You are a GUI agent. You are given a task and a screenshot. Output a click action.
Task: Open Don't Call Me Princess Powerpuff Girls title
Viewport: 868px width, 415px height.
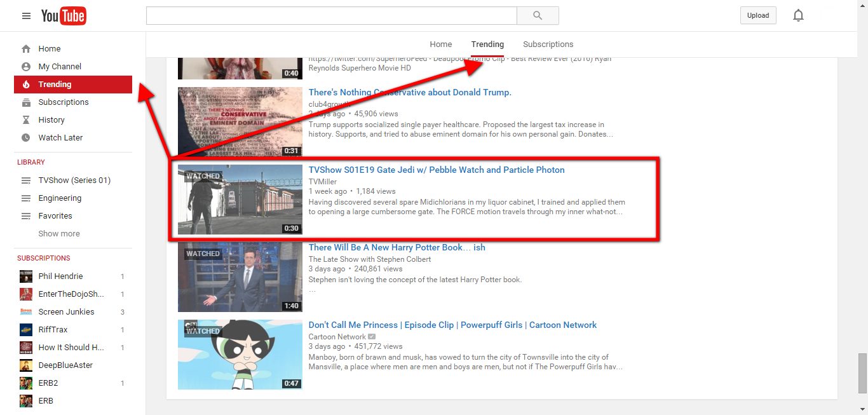452,325
